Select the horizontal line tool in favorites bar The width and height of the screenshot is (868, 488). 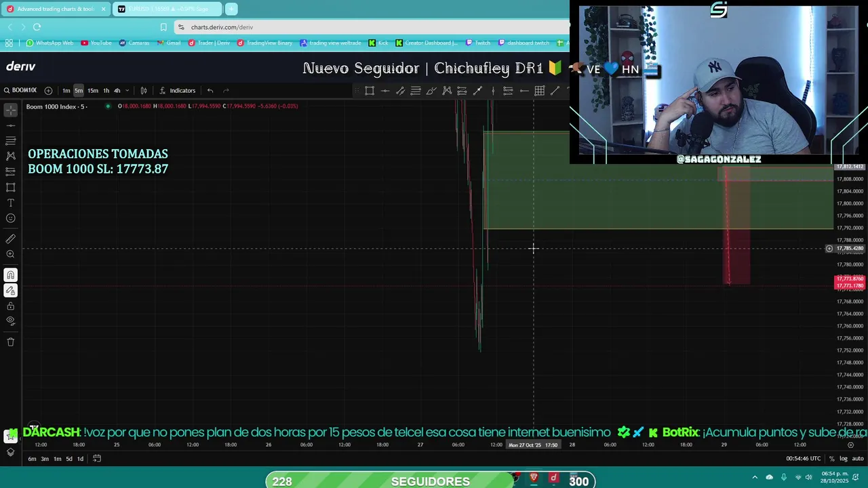(385, 91)
